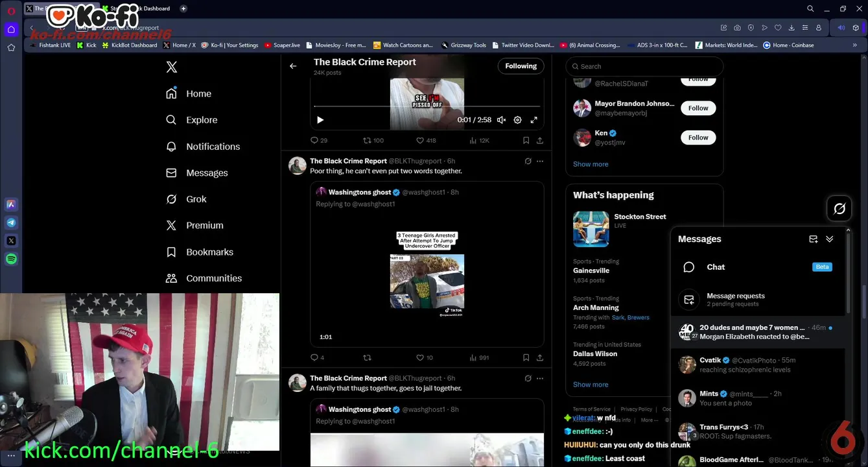Show more trending topics under Dallas Wilson
Viewport: 868px width, 467px height.
click(591, 385)
